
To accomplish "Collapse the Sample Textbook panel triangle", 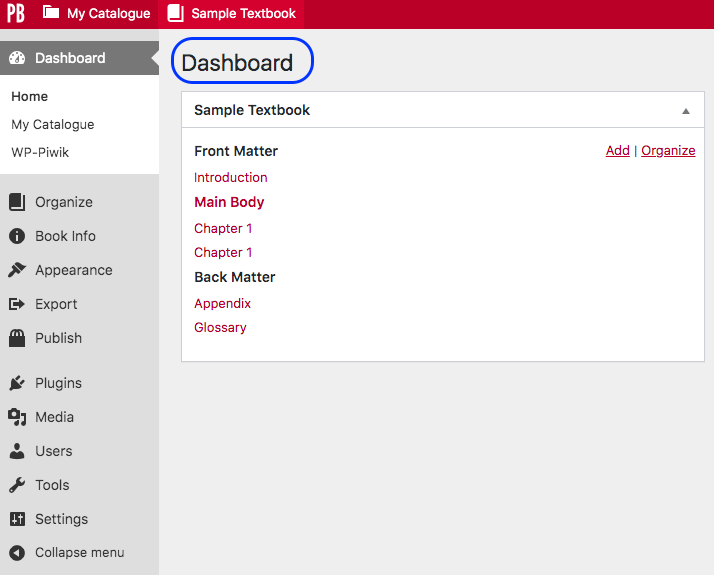I will (x=686, y=111).
